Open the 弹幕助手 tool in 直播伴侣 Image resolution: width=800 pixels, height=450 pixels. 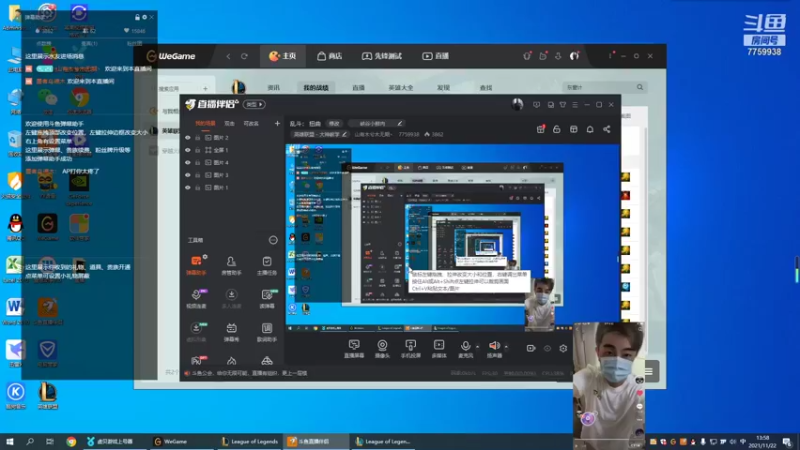(196, 265)
